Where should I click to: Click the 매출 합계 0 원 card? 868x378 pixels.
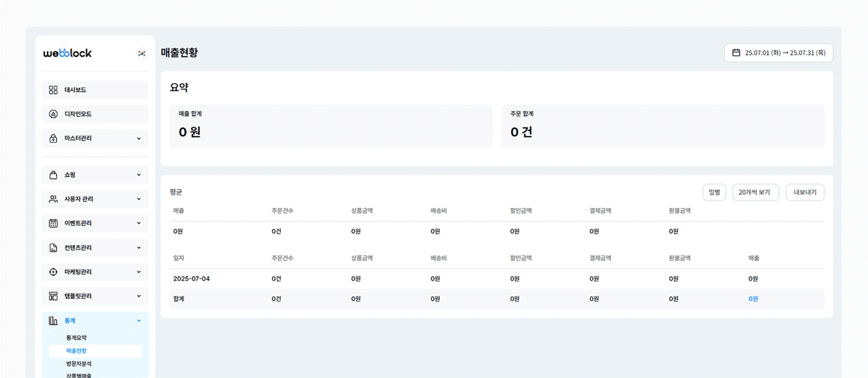point(331,127)
